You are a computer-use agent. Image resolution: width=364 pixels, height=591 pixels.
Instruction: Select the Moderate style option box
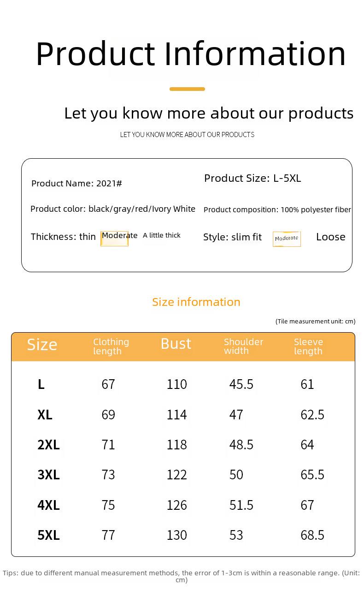(x=287, y=239)
